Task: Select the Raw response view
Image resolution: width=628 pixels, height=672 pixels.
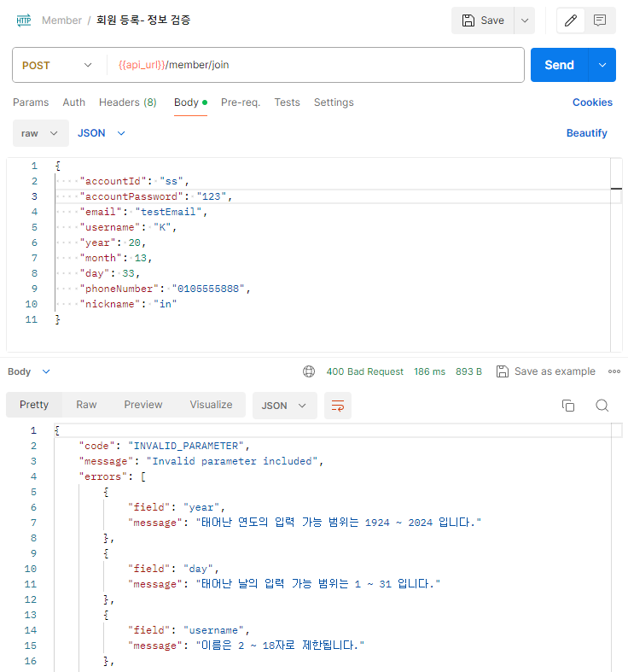Action: point(86,405)
